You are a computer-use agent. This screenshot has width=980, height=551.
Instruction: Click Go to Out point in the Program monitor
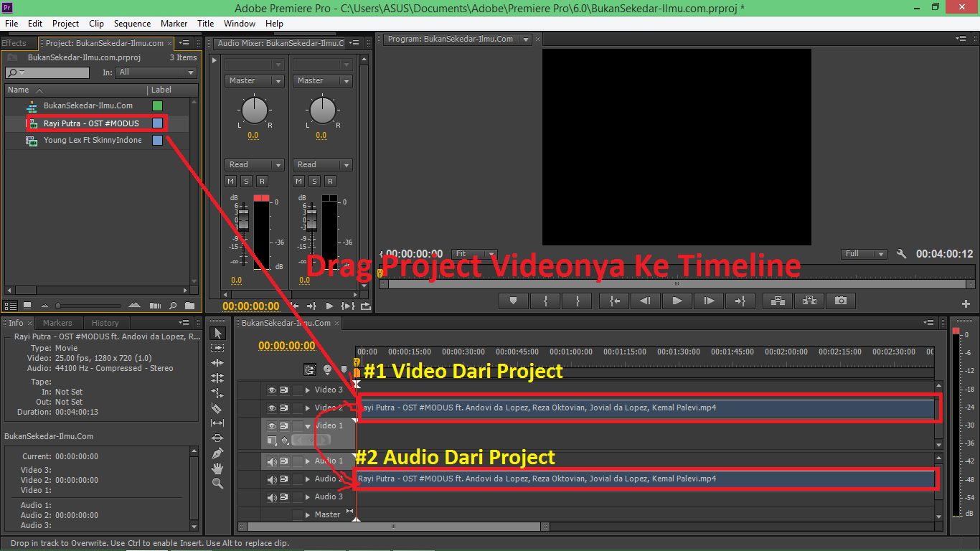741,301
